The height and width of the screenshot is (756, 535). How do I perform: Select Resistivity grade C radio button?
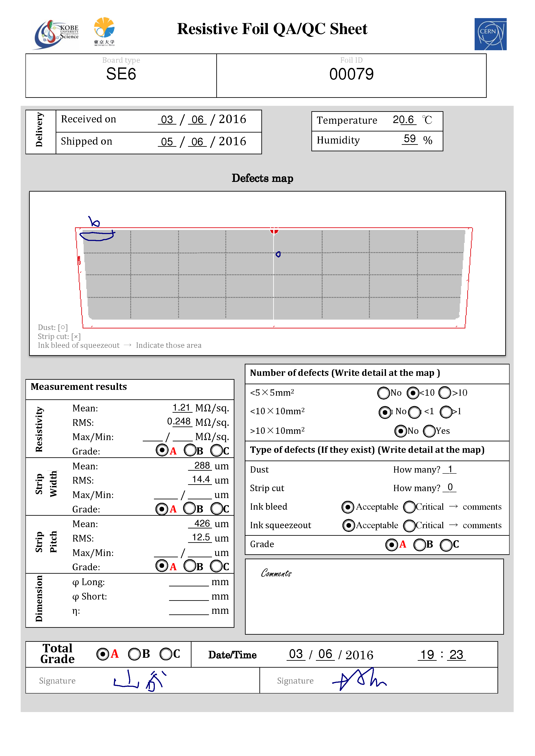click(217, 450)
